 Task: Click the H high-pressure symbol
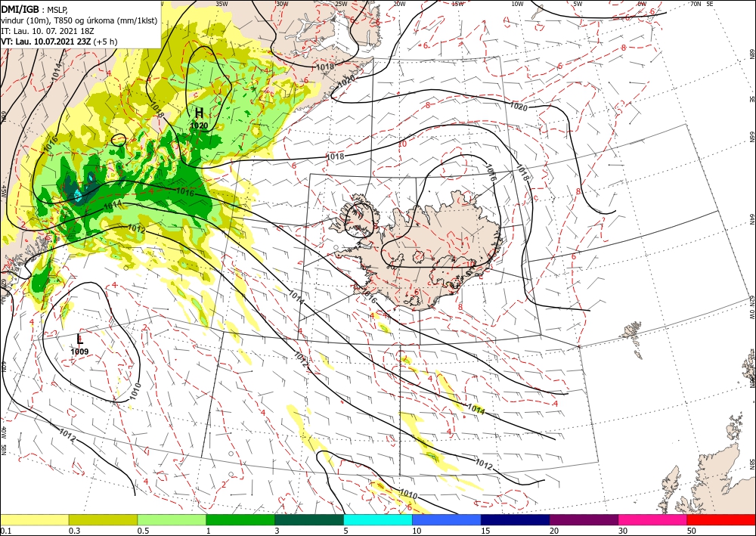click(199, 113)
